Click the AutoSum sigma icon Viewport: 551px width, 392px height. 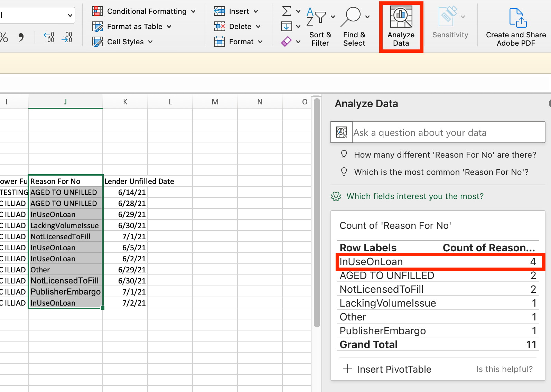click(287, 11)
